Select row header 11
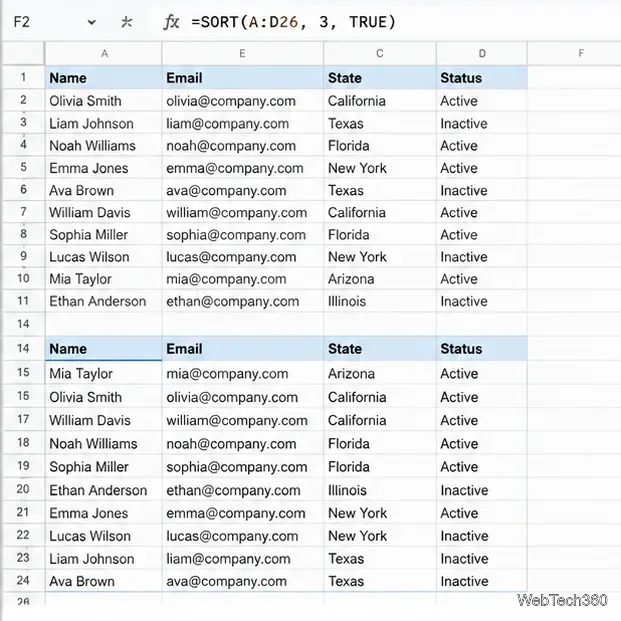Image resolution: width=621 pixels, height=621 pixels. [x=23, y=301]
